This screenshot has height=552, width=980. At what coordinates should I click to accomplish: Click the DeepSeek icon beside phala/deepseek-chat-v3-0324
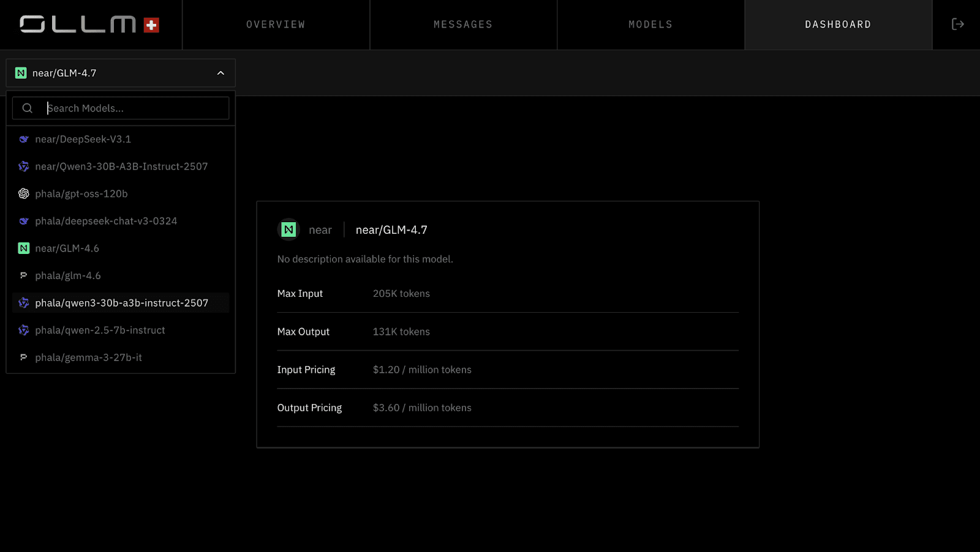tap(24, 221)
